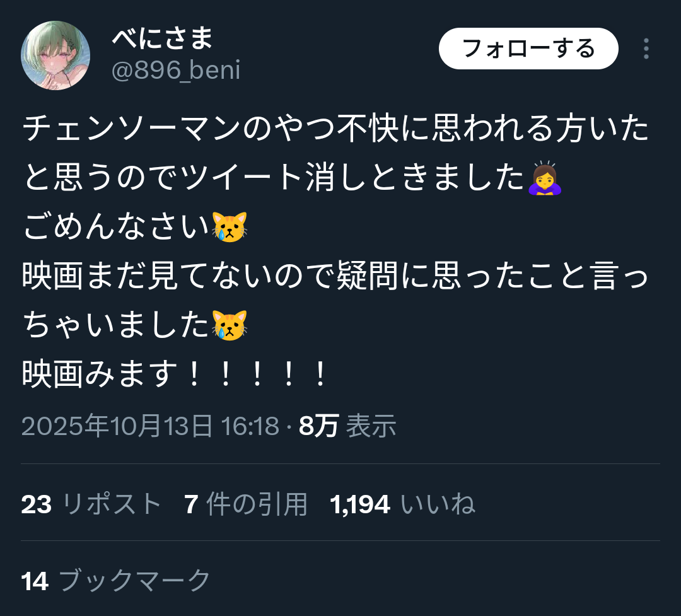
Task: Open the @896_beni handle link
Action: coord(176,70)
